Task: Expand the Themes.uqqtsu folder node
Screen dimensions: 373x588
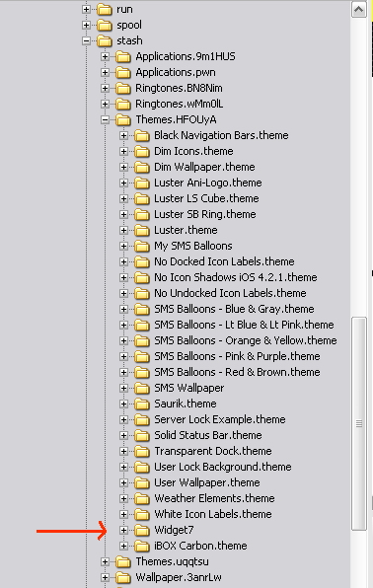Action: point(105,561)
